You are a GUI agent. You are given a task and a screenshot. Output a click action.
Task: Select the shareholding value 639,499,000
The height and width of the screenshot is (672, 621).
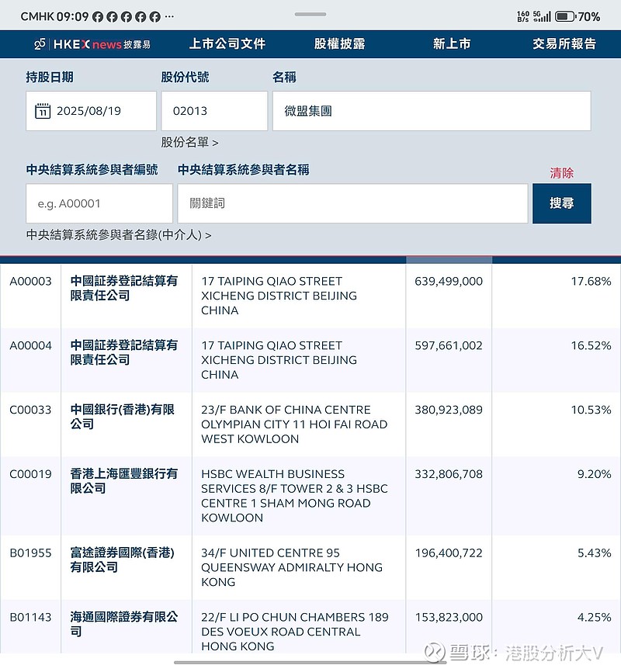[449, 281]
